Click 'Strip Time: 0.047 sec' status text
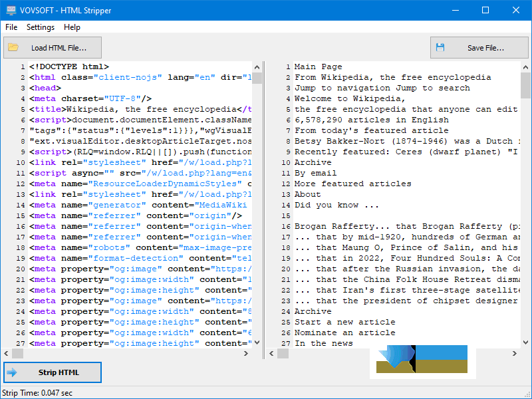Image resolution: width=532 pixels, height=399 pixels. tap(37, 393)
